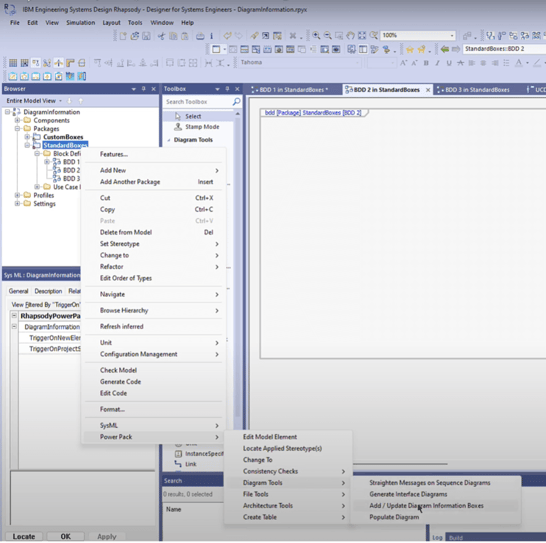Screen dimensions: 546x543
Task: Click the Snap to Grid icon
Action: point(24,63)
